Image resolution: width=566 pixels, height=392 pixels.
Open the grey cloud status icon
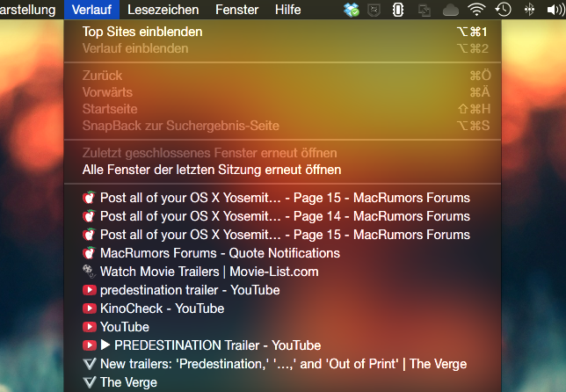(451, 11)
